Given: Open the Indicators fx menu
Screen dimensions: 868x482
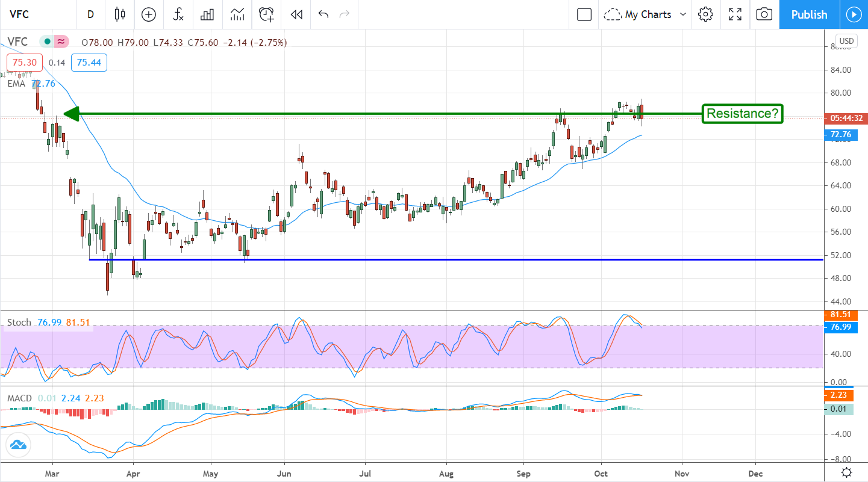Looking at the screenshot, I should [x=178, y=14].
